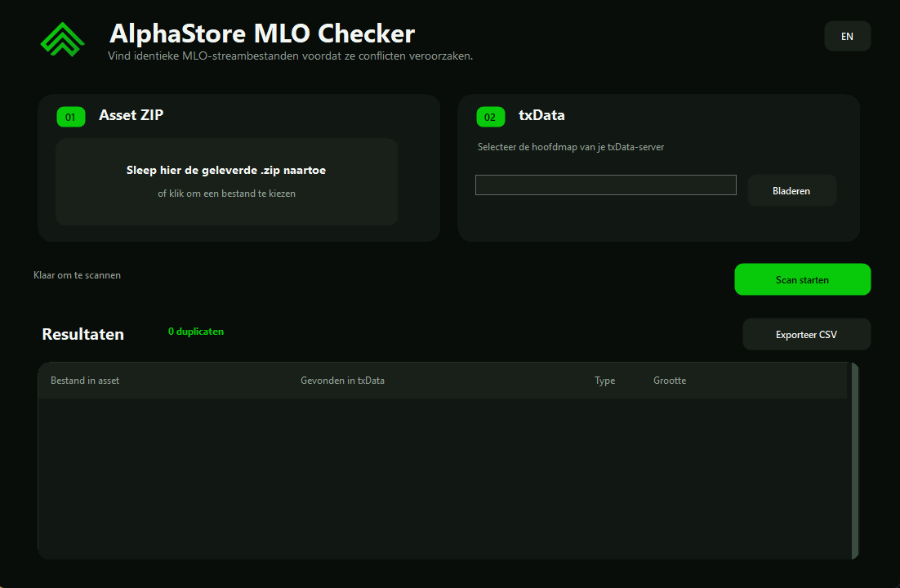
Task: Click the 'Klaar om te scannen' status text
Action: (77, 275)
